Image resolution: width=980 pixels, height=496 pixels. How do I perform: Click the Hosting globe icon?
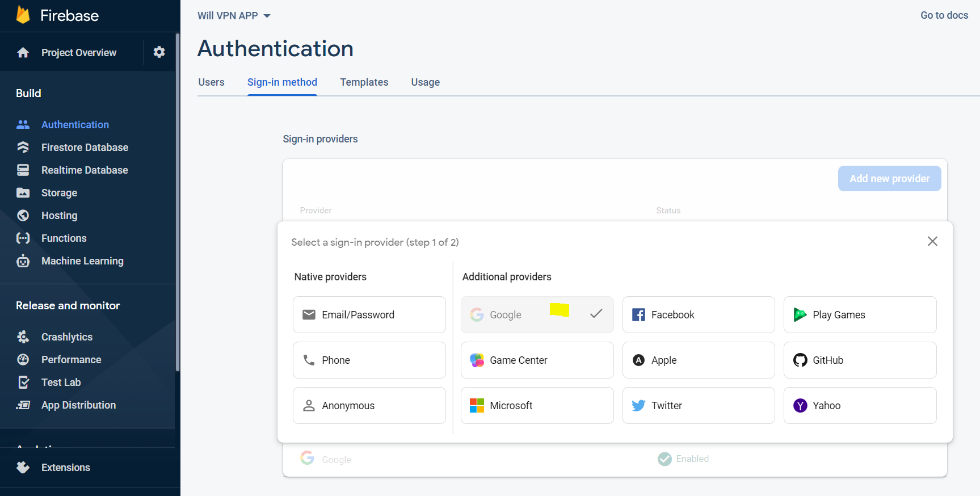tap(23, 215)
